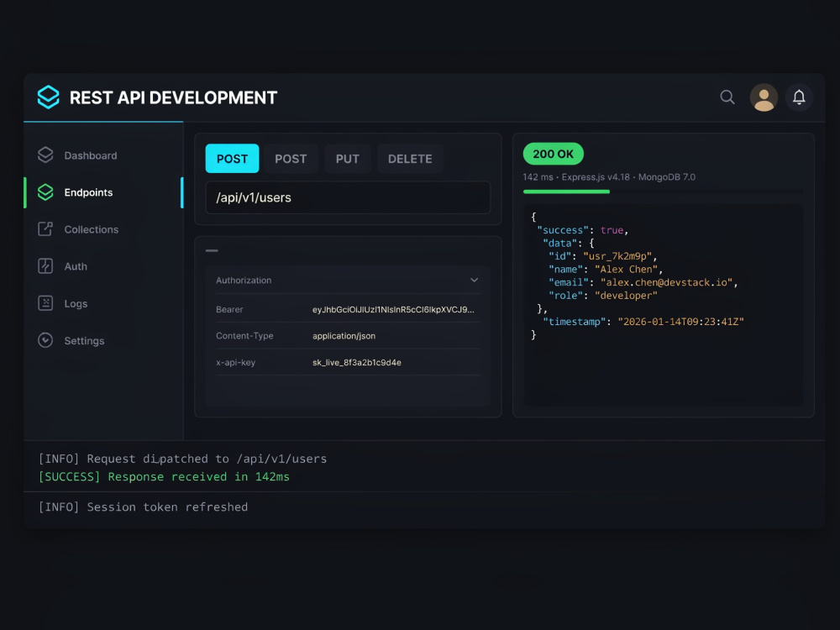
Task: Click the email alex.chen@devstack.io line
Action: click(x=643, y=282)
